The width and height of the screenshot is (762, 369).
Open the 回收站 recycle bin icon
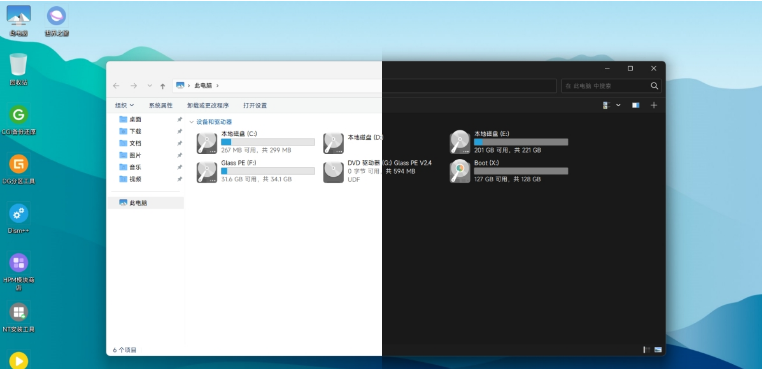tap(18, 70)
